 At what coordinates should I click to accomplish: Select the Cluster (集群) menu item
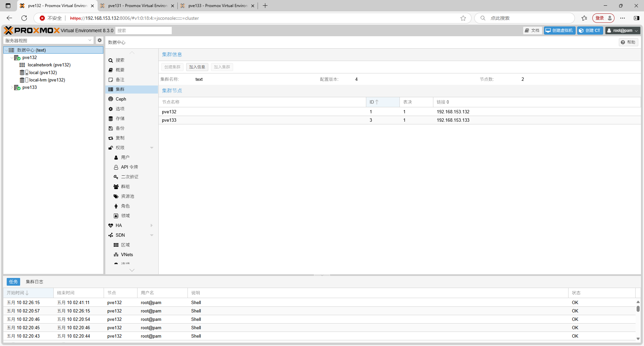click(131, 90)
